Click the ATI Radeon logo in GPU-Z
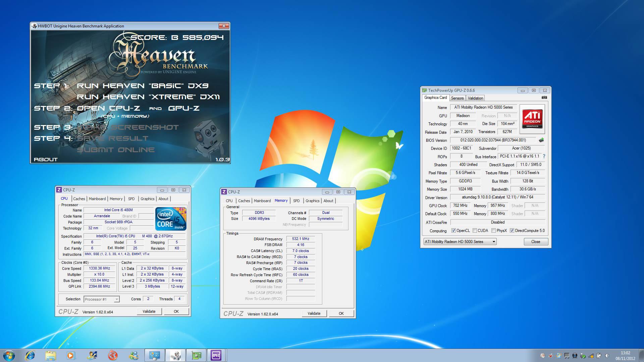644x362 pixels. [x=532, y=119]
